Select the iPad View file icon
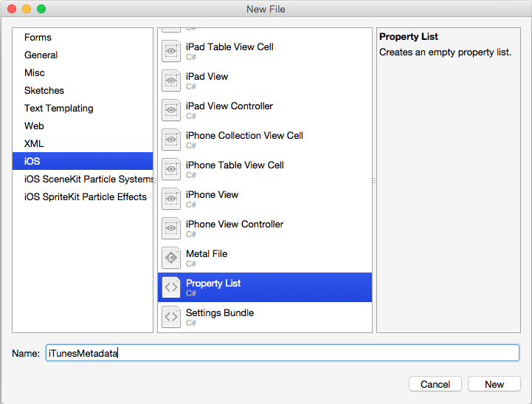Viewport: 532px width, 404px height. [x=171, y=81]
